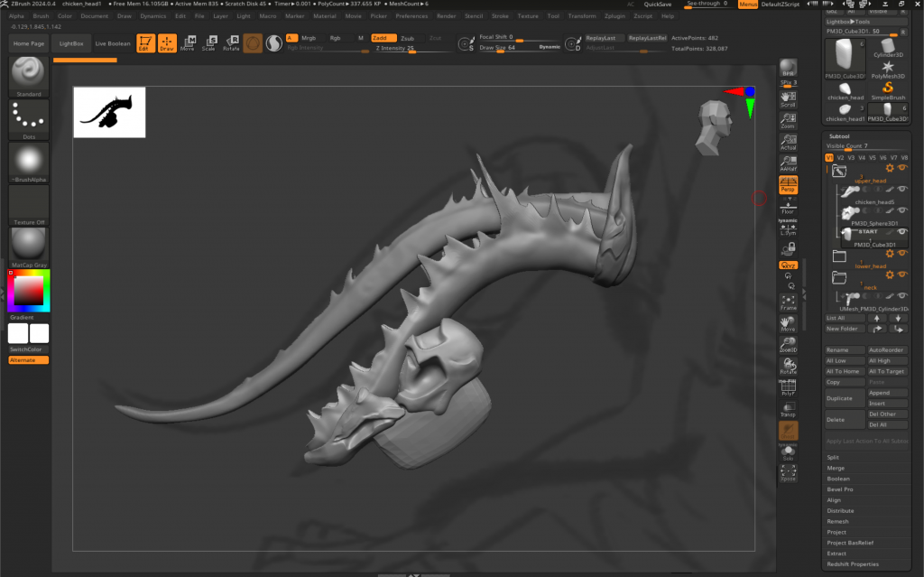Click the Move view icon on right shelf

pos(788,324)
